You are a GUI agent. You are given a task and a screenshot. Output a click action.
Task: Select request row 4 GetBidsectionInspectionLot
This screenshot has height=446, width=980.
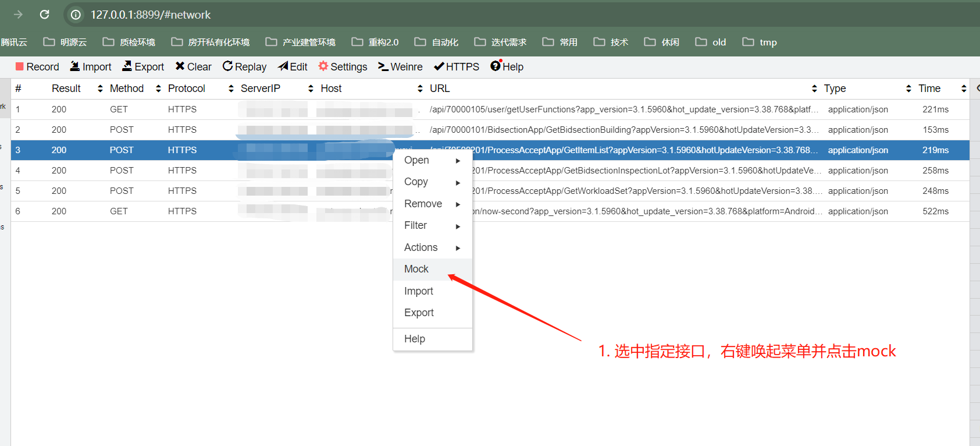[490, 171]
